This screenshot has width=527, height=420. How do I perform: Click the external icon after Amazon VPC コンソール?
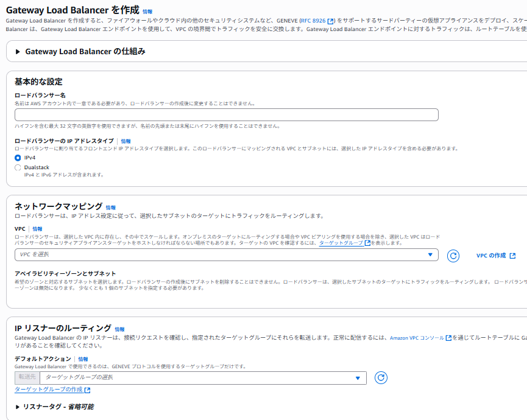(x=448, y=338)
